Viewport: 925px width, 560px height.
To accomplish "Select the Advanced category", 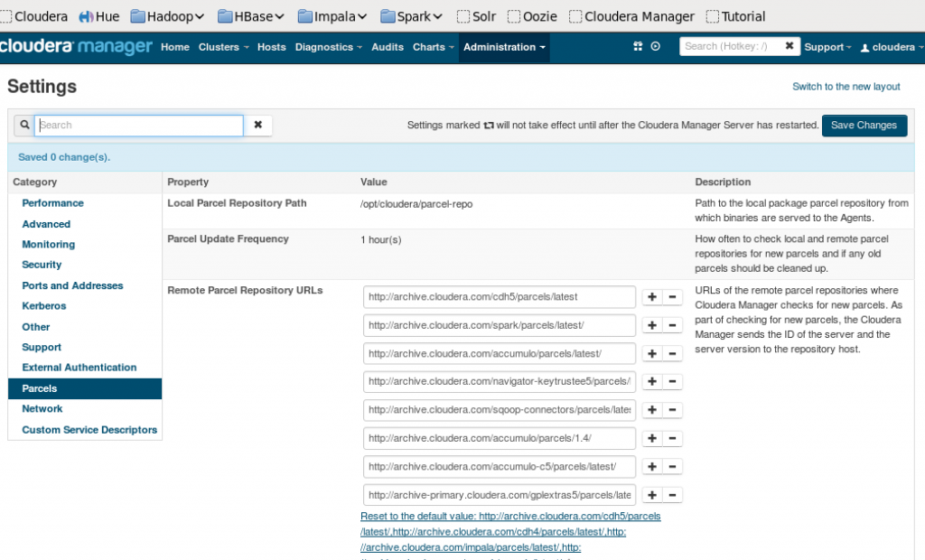I will pos(46,224).
